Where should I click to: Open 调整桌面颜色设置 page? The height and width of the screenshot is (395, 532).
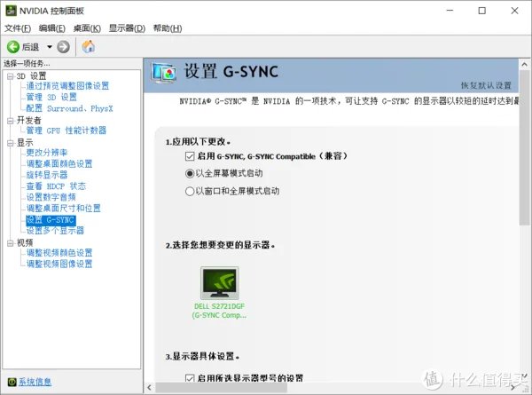click(x=59, y=163)
